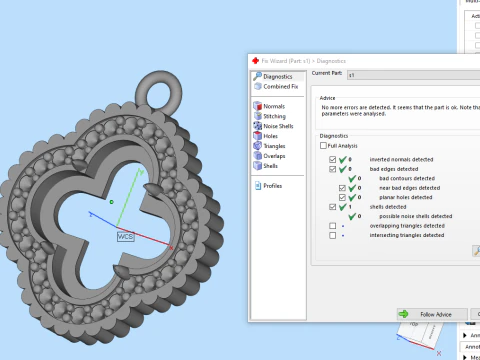Click the 'possible noise shells detected' label
The height and width of the screenshot is (360, 480).
(416, 216)
